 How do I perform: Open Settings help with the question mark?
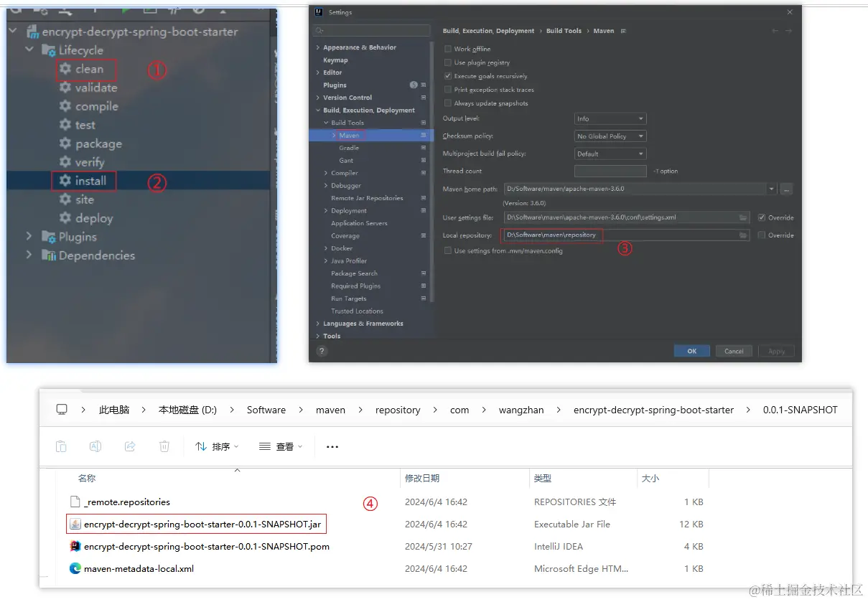(322, 351)
